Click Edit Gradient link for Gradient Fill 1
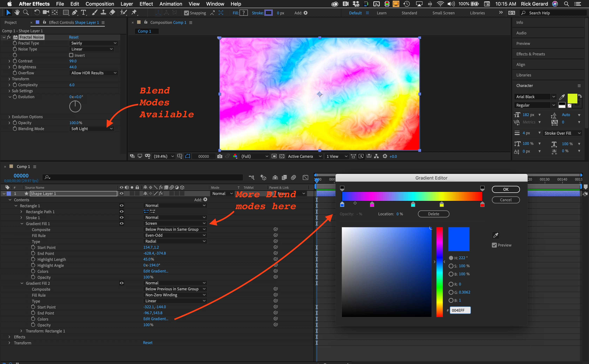 coord(156,271)
